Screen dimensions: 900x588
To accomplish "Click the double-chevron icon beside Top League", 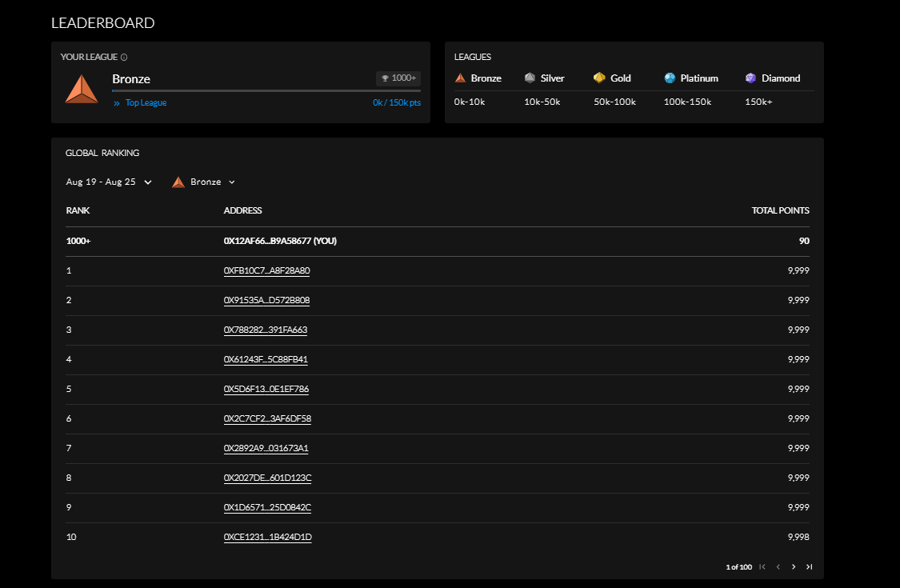I will tap(117, 103).
